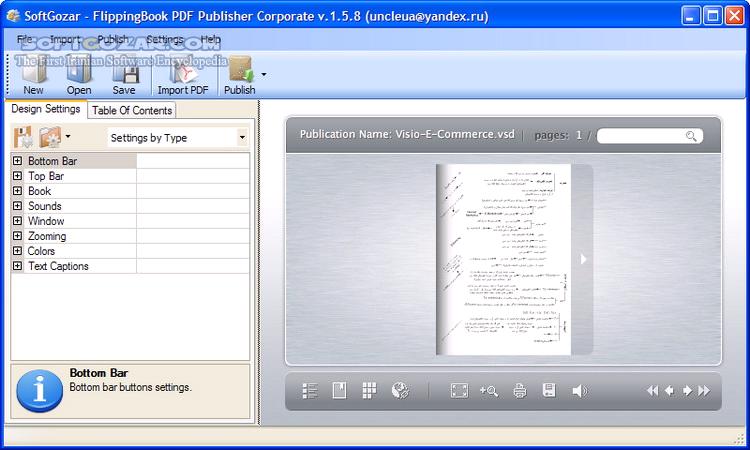Expand the Zooming settings group
Image resolution: width=750 pixels, height=450 pixels.
[x=17, y=236]
